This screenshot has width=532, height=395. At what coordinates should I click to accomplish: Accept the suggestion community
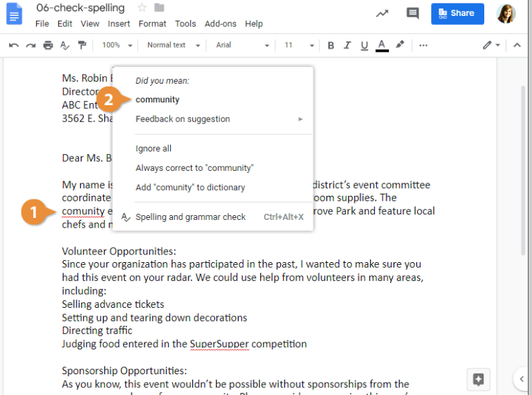coord(158,100)
